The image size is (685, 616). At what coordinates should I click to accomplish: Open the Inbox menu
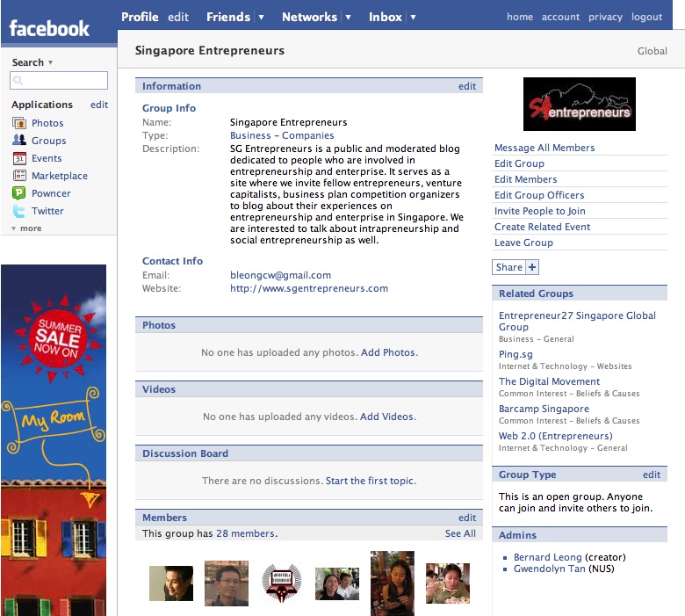(x=386, y=17)
